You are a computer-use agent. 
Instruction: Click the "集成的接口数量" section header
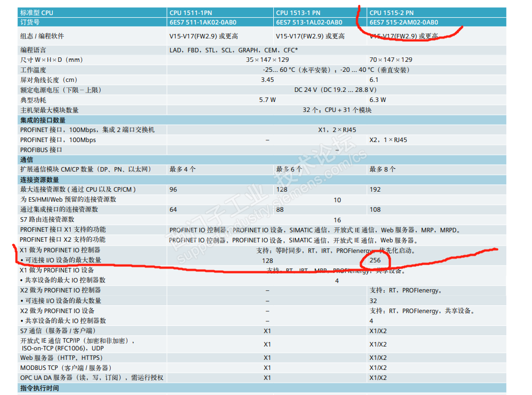(x=43, y=120)
